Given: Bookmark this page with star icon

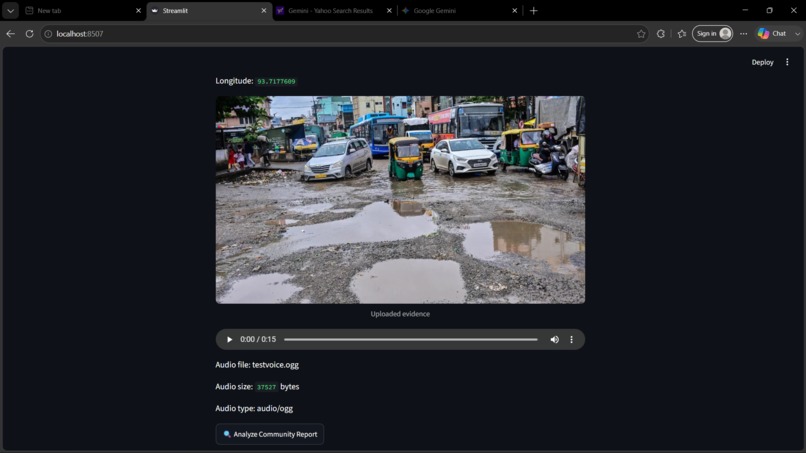Looking at the screenshot, I should 641,33.
